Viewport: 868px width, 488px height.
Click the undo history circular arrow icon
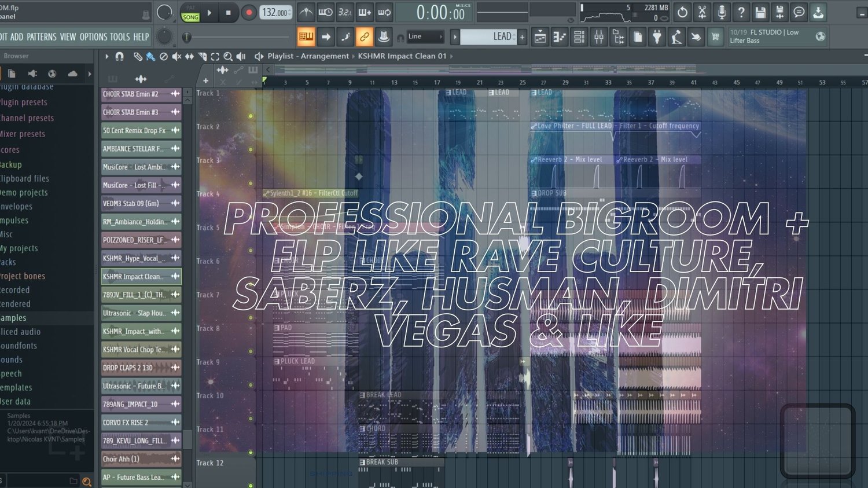pyautogui.click(x=683, y=12)
